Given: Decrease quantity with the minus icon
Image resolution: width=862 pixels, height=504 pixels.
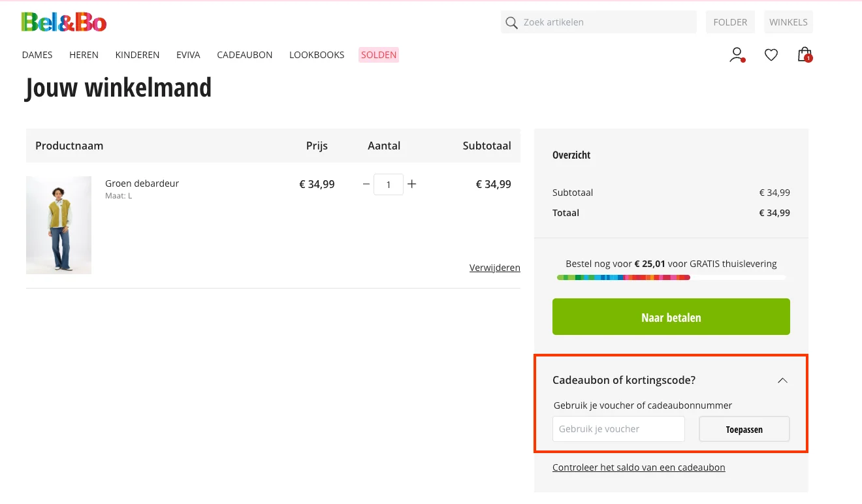Looking at the screenshot, I should [366, 184].
